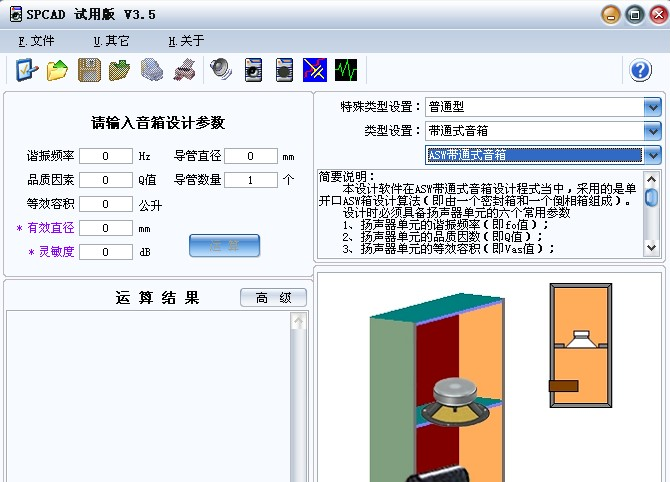This screenshot has width=670, height=482.
Task: Click the 简要说明 text heading
Action: pos(347,177)
